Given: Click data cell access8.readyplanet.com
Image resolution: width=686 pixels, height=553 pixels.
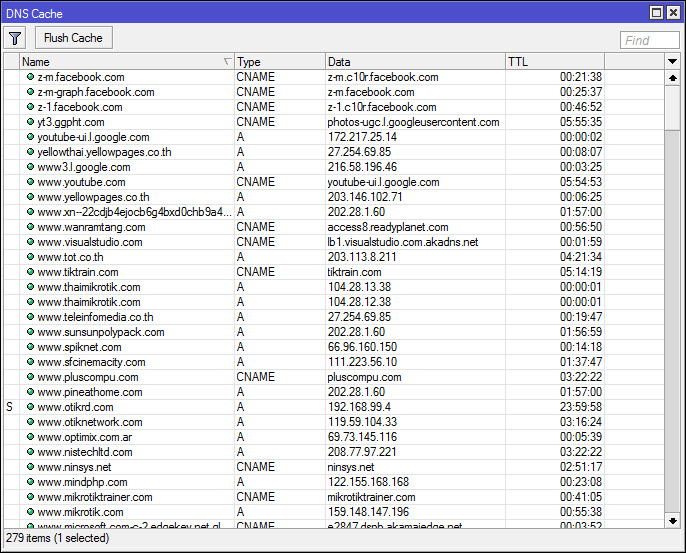Looking at the screenshot, I should 388,227.
